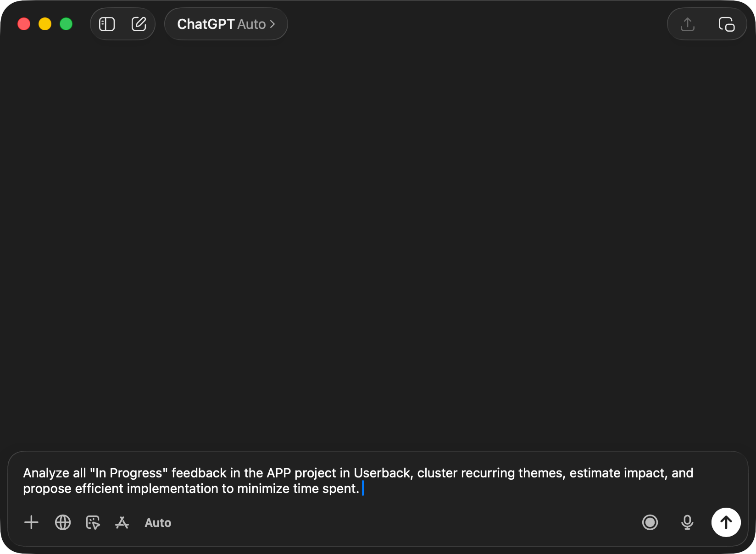Click the green zoom traffic-light button
The image size is (756, 554).
pyautogui.click(x=66, y=24)
